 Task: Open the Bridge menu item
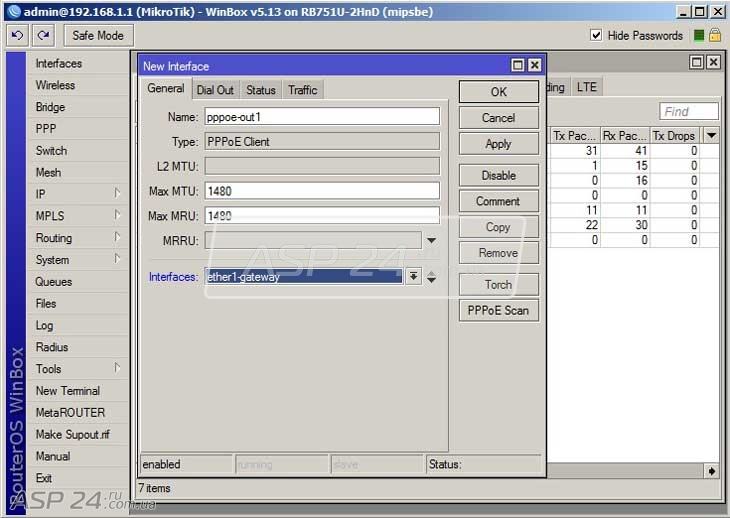coord(50,107)
